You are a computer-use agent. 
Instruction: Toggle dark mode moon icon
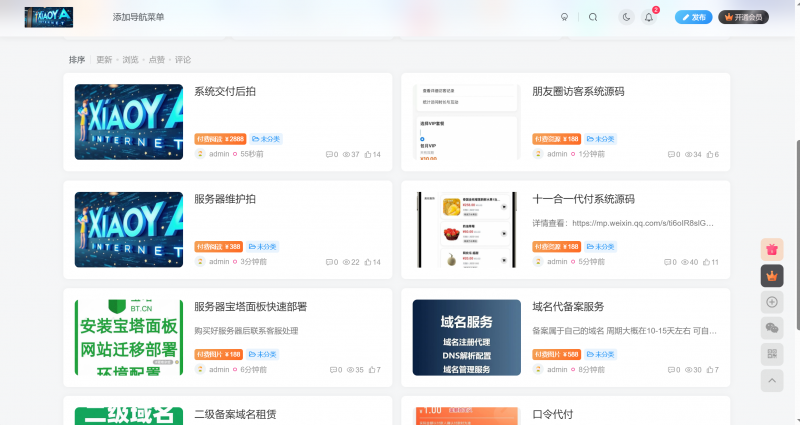click(627, 17)
